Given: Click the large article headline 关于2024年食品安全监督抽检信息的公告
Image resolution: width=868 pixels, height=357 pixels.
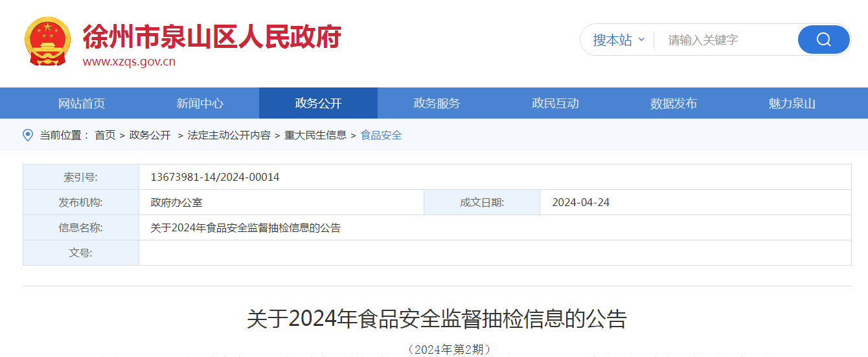Looking at the screenshot, I should [x=437, y=319].
